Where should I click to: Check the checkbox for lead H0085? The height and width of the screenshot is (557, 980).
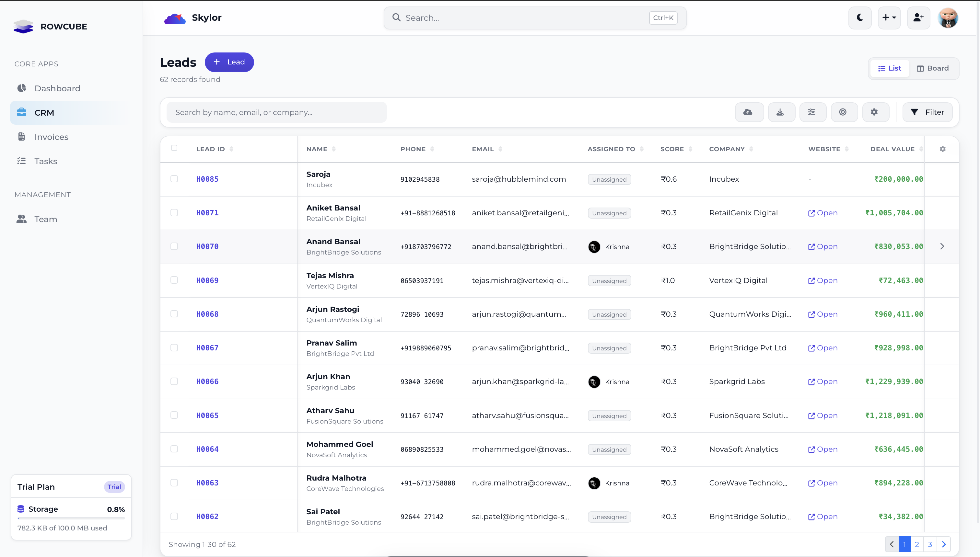(174, 179)
